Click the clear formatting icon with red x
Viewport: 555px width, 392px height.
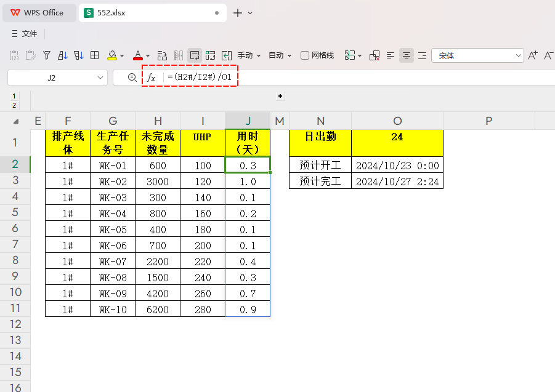click(375, 55)
